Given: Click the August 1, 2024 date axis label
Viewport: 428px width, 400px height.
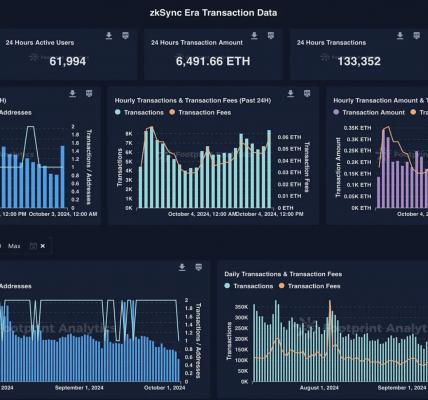Looking at the screenshot, I should 319,388.
